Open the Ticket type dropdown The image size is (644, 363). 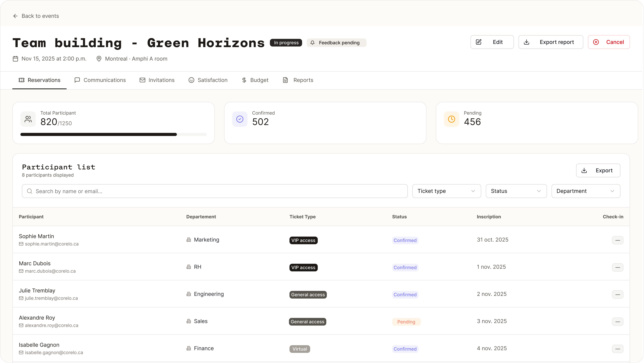click(x=447, y=191)
